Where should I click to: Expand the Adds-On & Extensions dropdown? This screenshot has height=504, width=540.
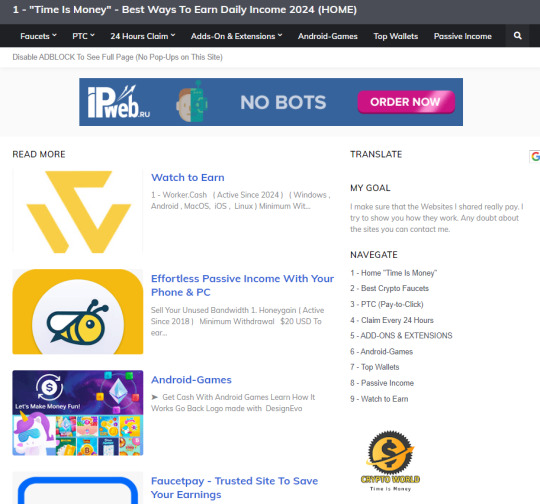pyautogui.click(x=237, y=36)
